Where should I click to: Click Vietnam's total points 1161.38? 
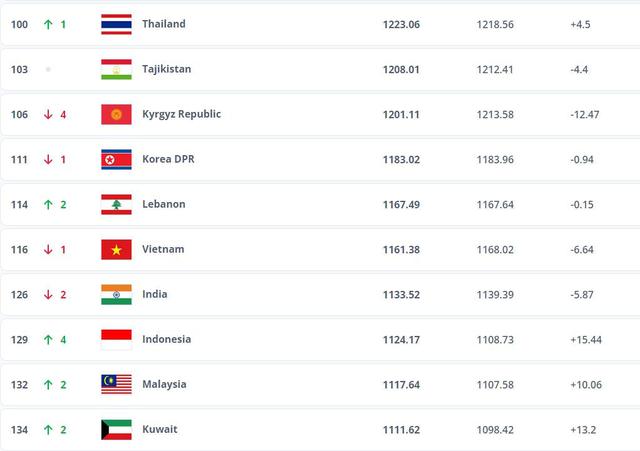click(401, 249)
